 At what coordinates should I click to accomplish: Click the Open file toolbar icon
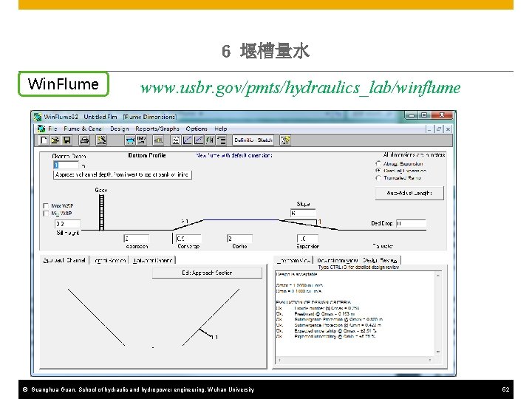(55, 140)
